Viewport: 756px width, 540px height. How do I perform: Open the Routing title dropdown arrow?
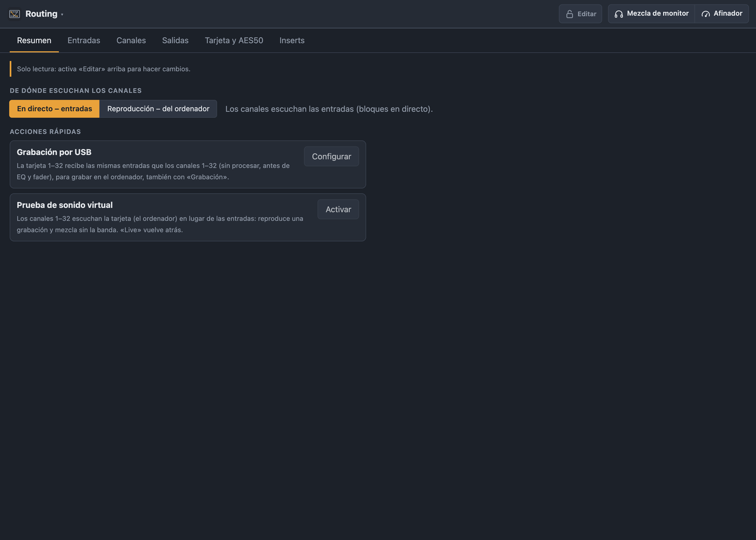62,15
